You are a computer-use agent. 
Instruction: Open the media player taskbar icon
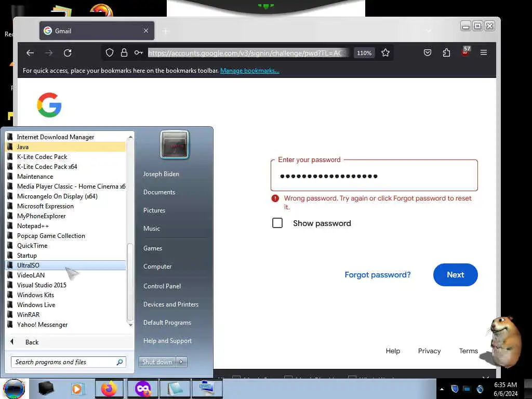point(77,389)
